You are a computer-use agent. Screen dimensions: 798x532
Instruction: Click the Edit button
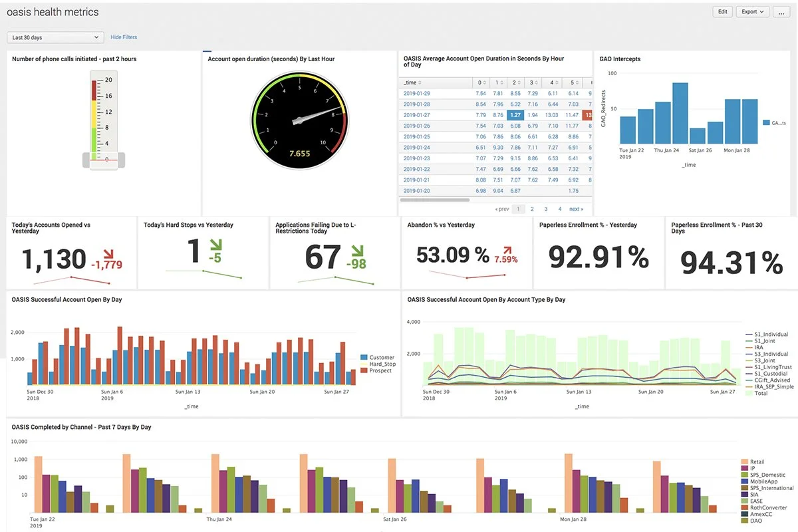(722, 12)
